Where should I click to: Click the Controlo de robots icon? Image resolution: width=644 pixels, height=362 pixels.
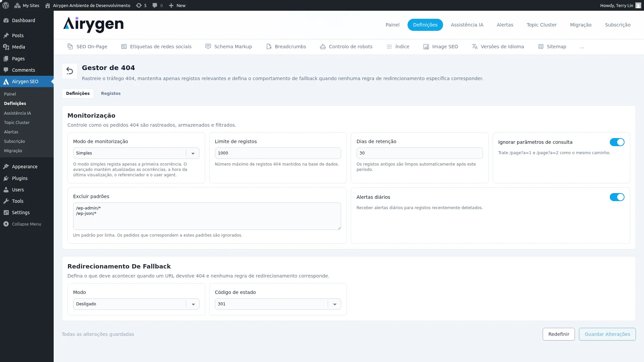(323, 47)
